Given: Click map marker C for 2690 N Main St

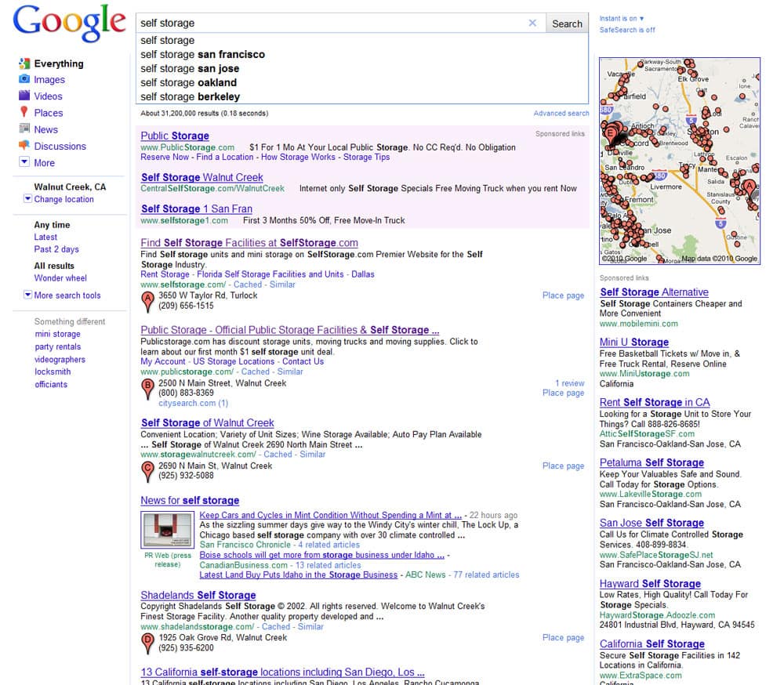Looking at the screenshot, I should coord(147,472).
